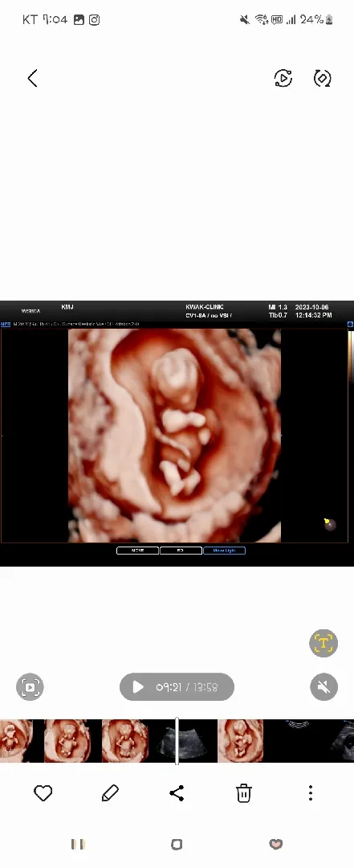
Task: Go back with the top-left arrow
Action: 33,78
